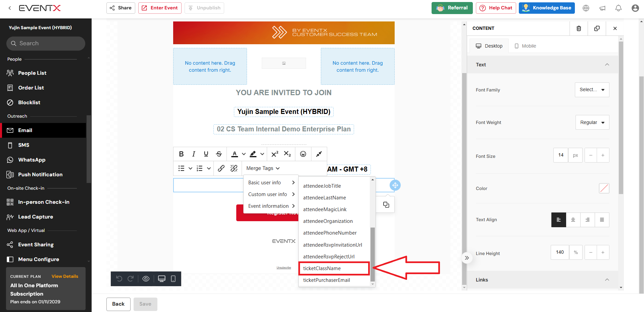The image size is (644, 312).
Task: Expand numbered list style options
Action: coord(209,168)
